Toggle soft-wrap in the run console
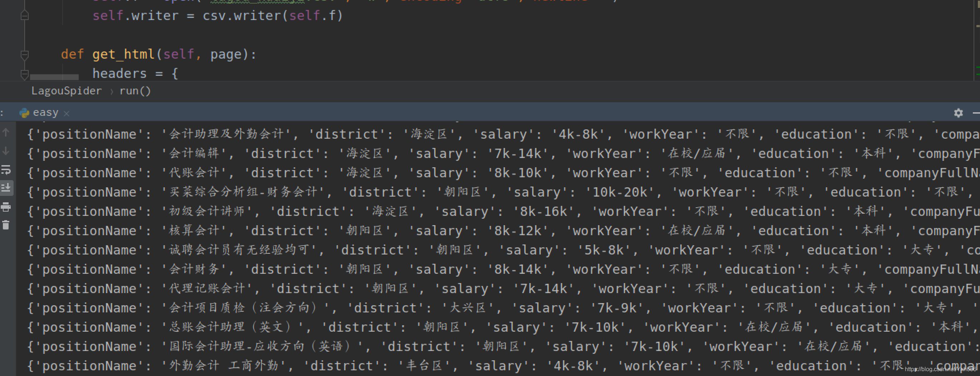980x376 pixels. point(6,169)
